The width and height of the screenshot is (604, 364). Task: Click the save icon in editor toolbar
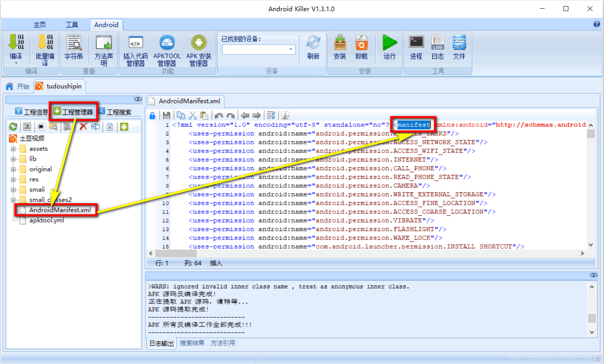pyautogui.click(x=167, y=116)
